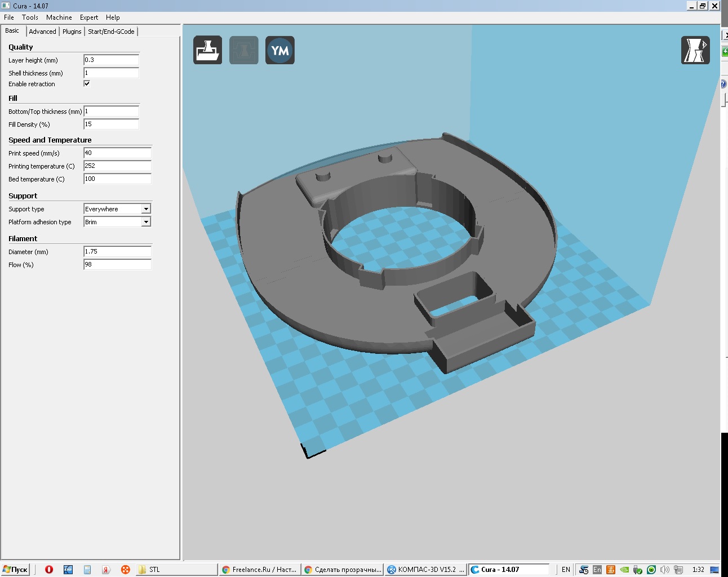Toggle the Enable retraction checkbox

click(x=87, y=83)
